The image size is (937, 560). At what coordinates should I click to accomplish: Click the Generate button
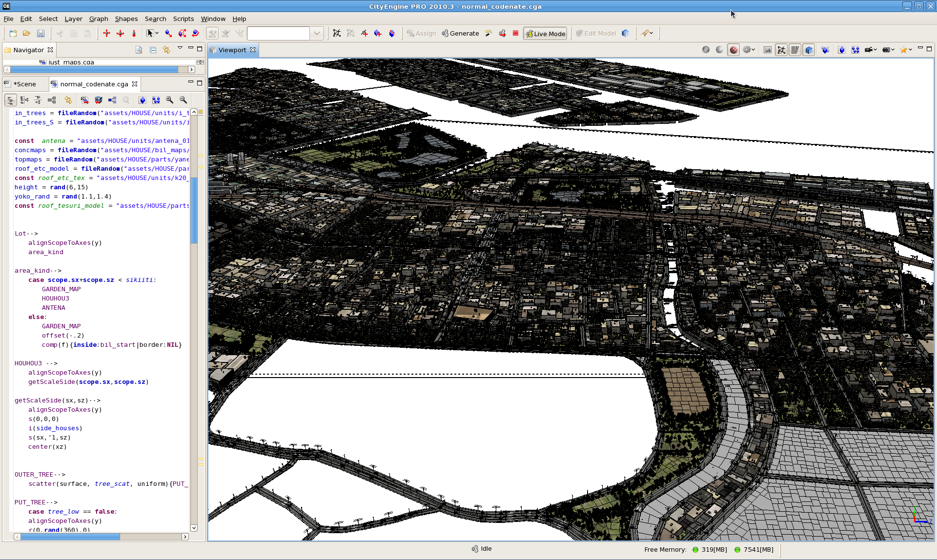tap(460, 33)
